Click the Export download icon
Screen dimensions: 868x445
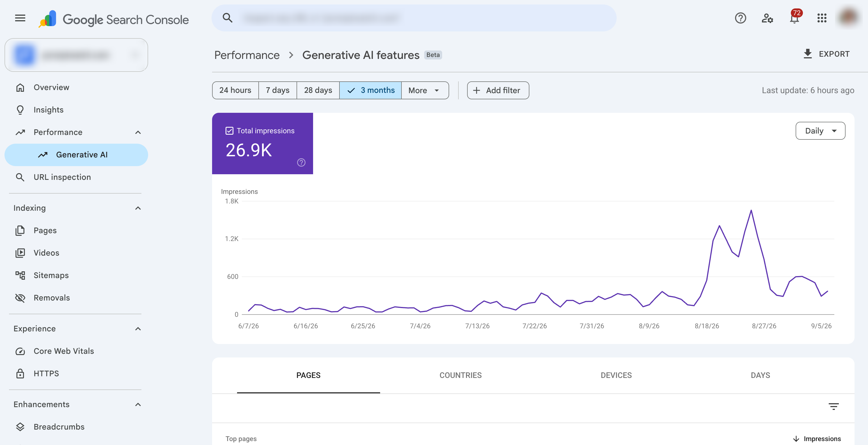click(808, 54)
